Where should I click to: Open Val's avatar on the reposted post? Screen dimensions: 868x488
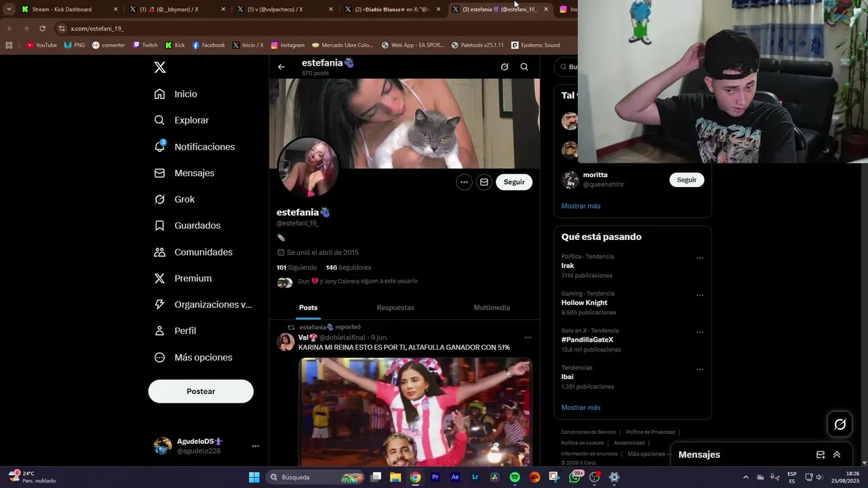point(285,342)
